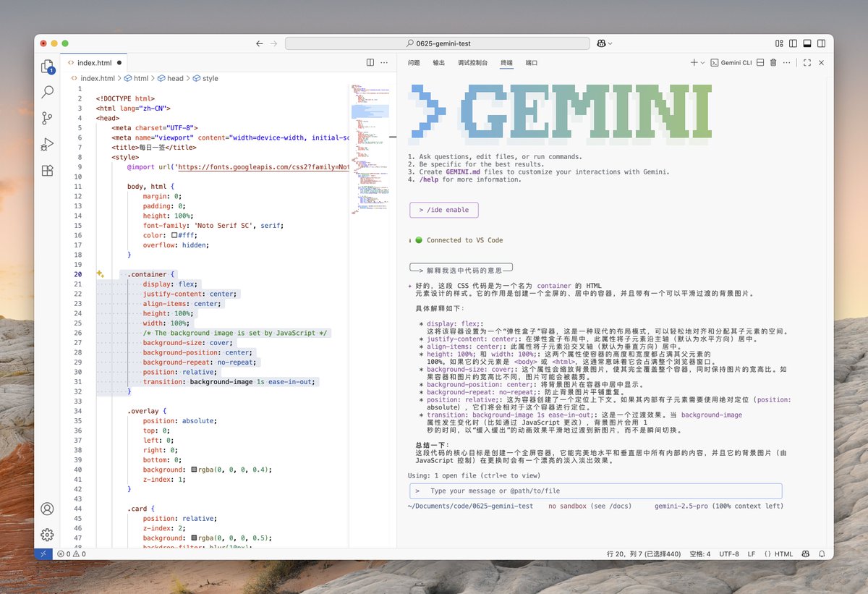
Task: Open the notifications bell in status bar
Action: [822, 554]
